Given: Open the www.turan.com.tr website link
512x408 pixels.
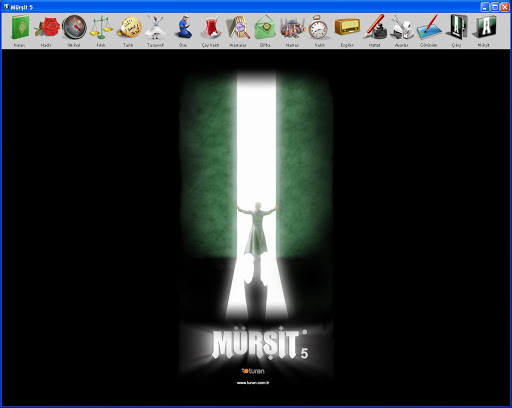Looking at the screenshot, I should coord(253,383).
